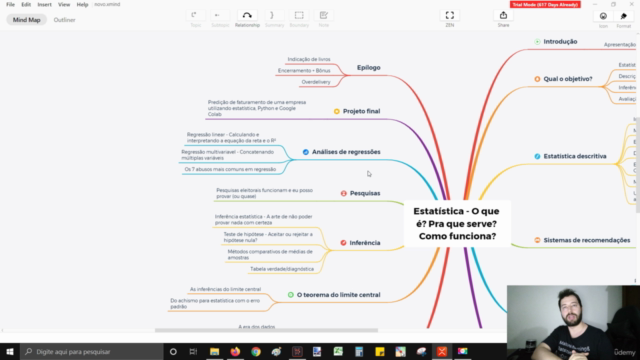Select the Análises de regressões topic

pyautogui.click(x=346, y=152)
